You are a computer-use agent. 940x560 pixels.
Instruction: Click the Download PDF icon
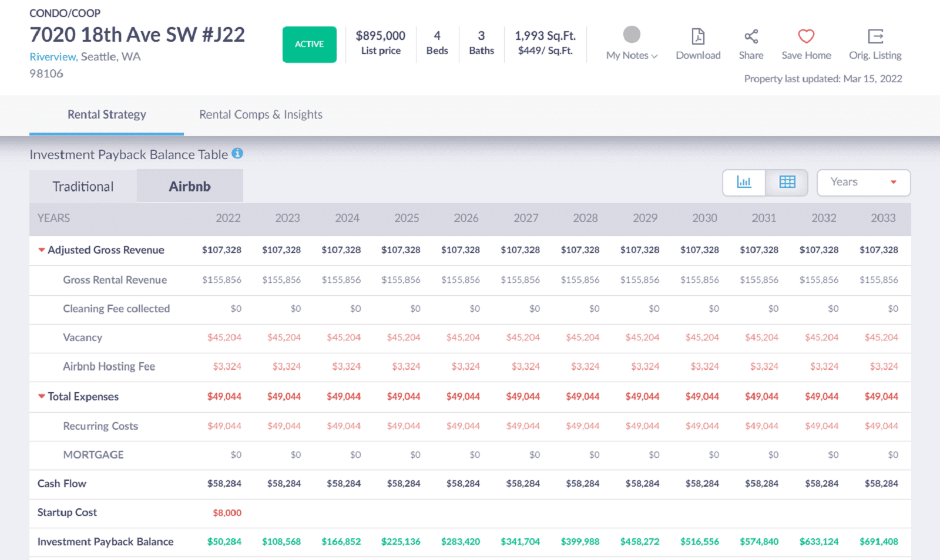pos(697,37)
